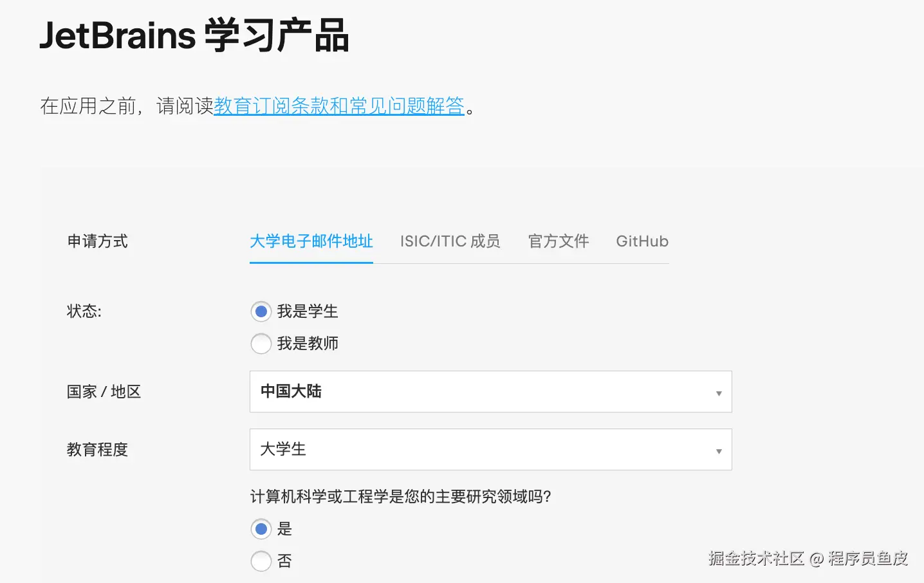924x583 pixels.
Task: Click the arrow icon in 大学生 dropdown
Action: [719, 451]
